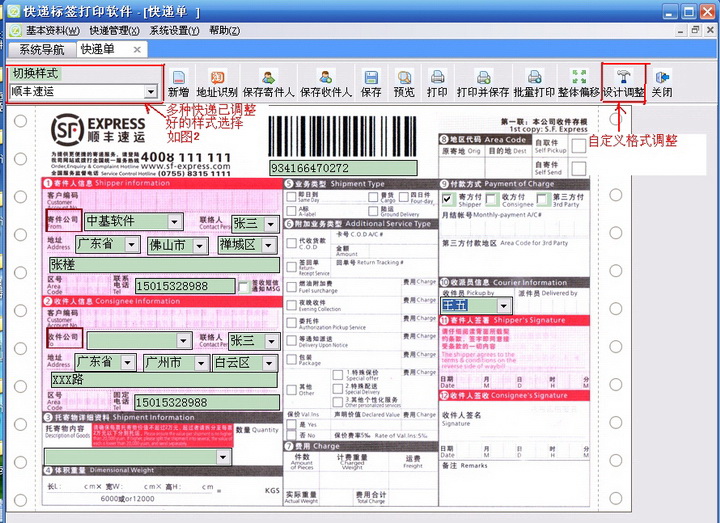The height and width of the screenshot is (523, 720).
Task: Minimize the inner document window
Action: 681,30
